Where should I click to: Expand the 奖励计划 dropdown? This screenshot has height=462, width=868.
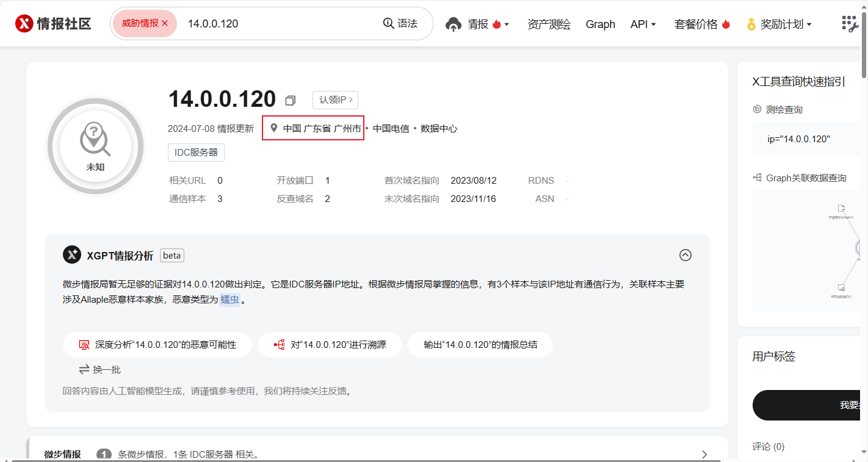[786, 24]
